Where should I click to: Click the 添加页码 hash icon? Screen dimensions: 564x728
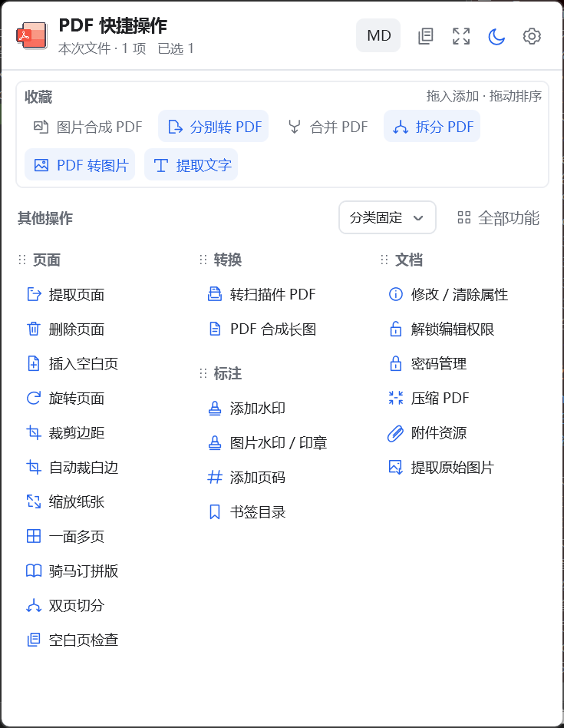(x=215, y=478)
